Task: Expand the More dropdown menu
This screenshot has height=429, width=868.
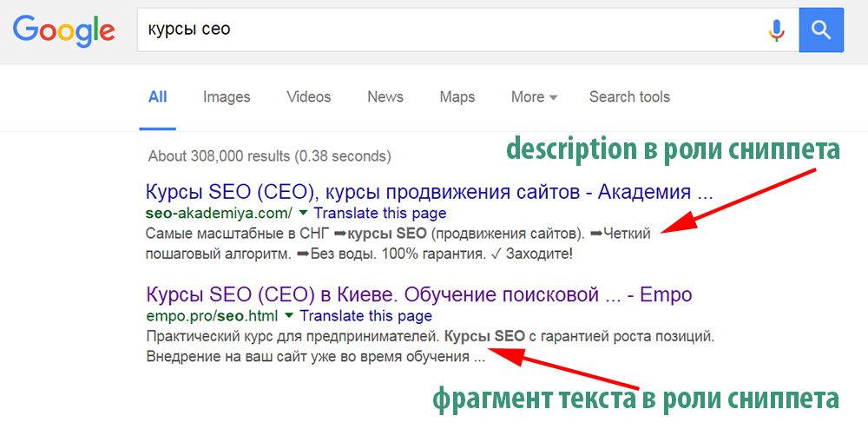Action: click(x=534, y=97)
